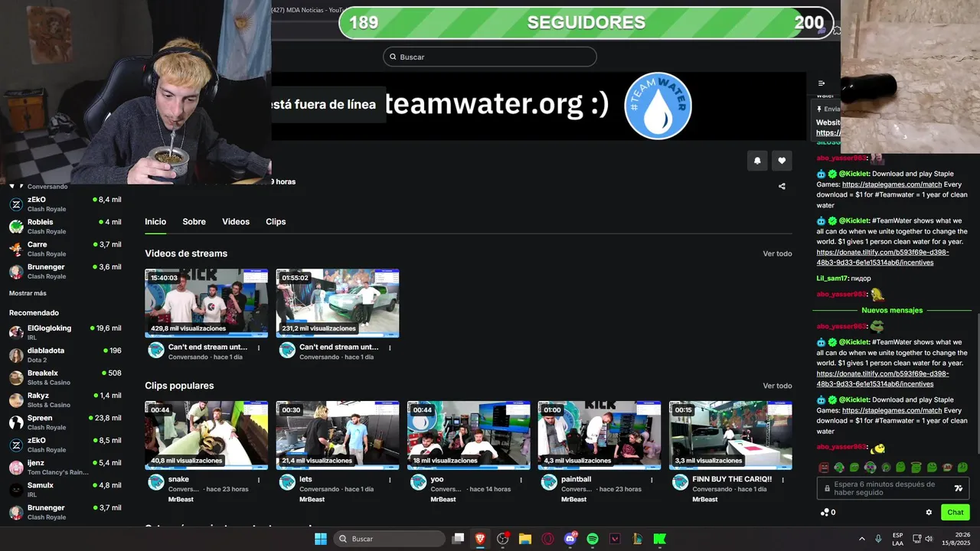980x551 pixels.
Task: Play the lets clip thumbnail
Action: (338, 435)
